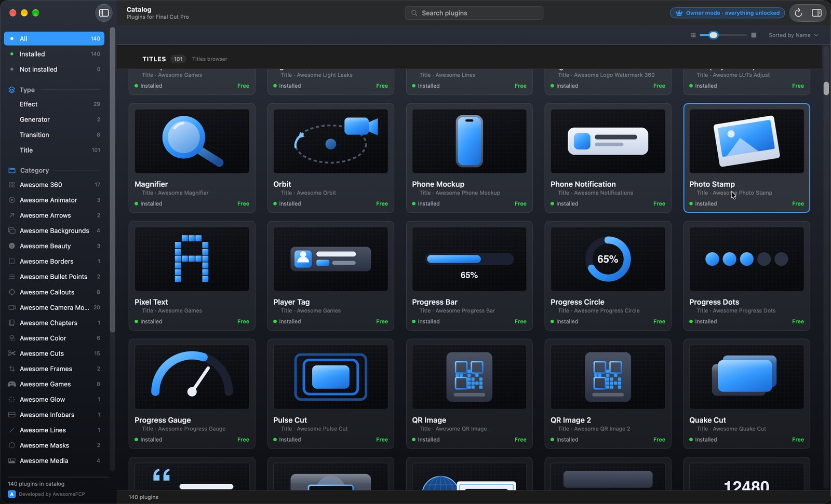Click the Awesome Masks circle icon

click(x=12, y=445)
